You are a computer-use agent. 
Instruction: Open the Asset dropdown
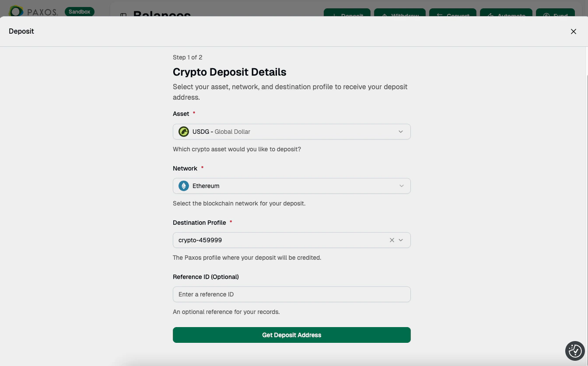pyautogui.click(x=400, y=131)
